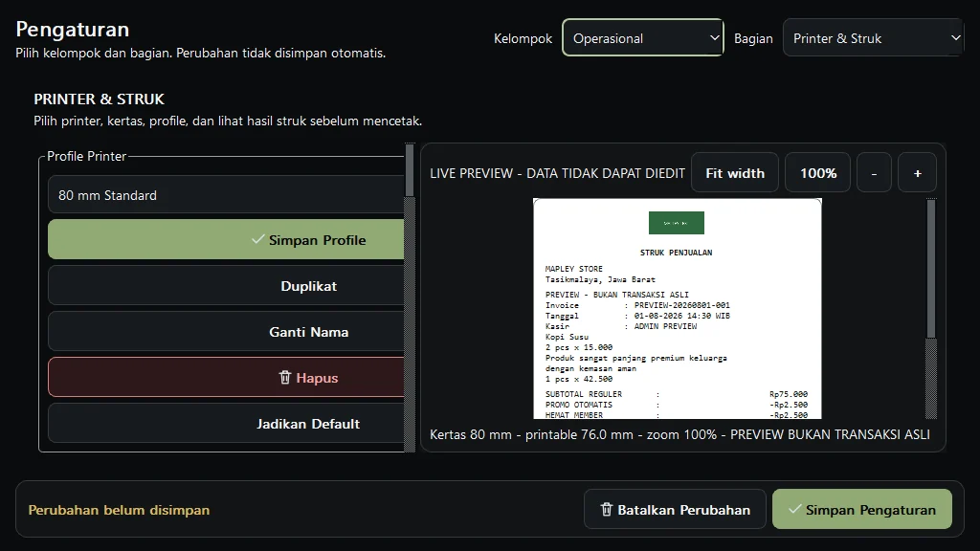Click the 'Profile Printer' group label

(x=87, y=156)
